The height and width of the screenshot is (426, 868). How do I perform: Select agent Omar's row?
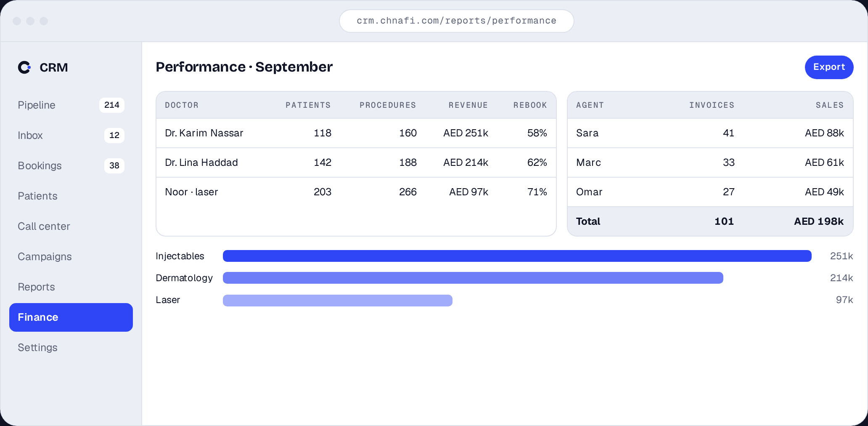tap(710, 192)
